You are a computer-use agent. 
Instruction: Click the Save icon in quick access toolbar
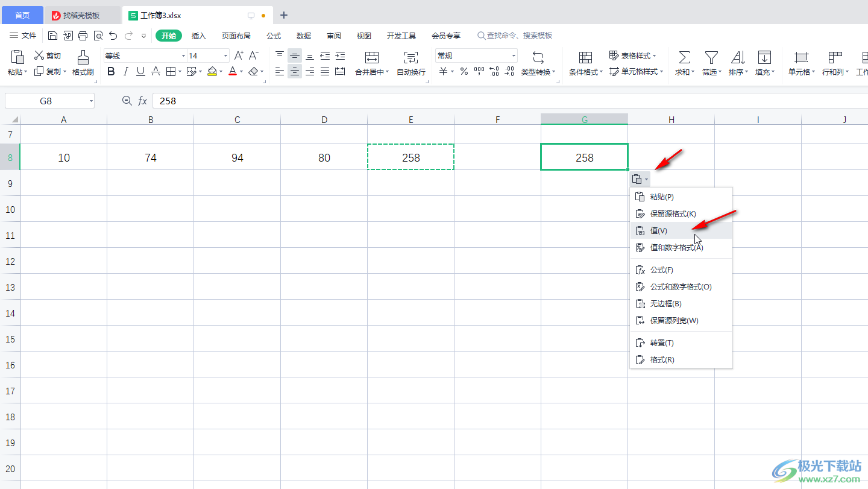[53, 36]
